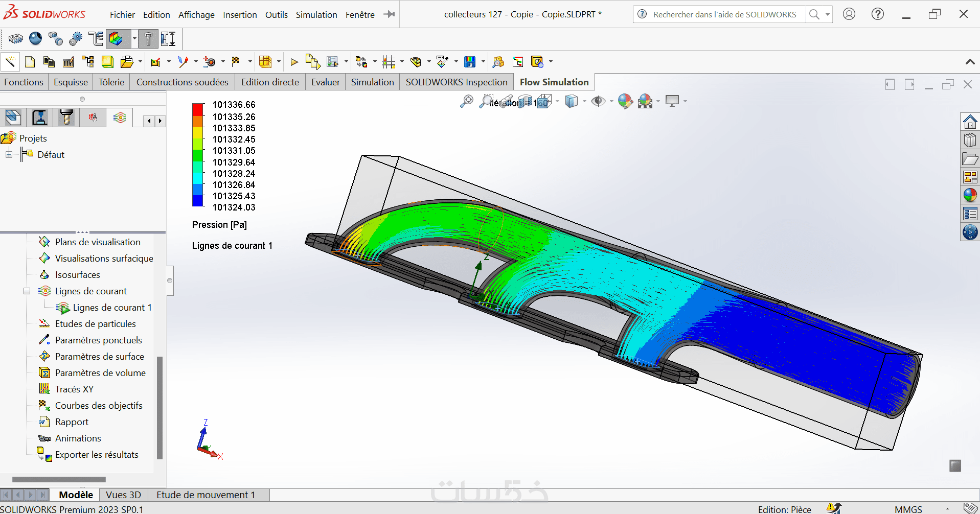Open the Fenêtre menu
Image resolution: width=980 pixels, height=514 pixels.
pos(360,15)
